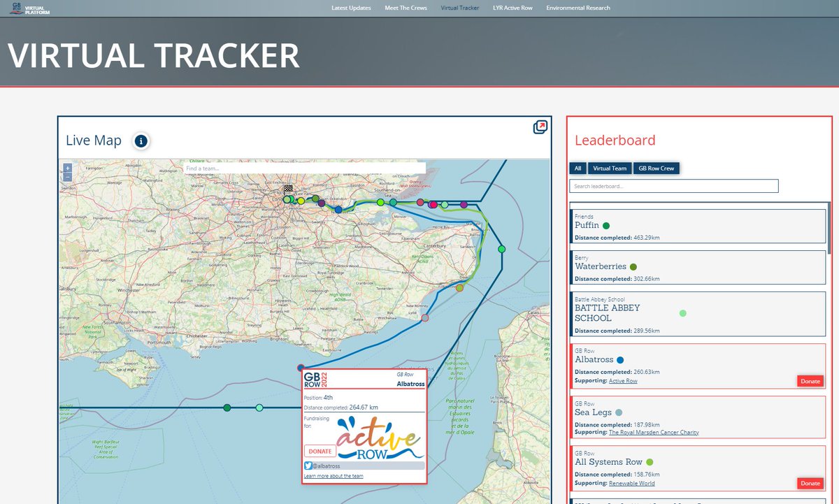Click the checkered finish flag on map
The width and height of the screenshot is (839, 504).
click(288, 189)
